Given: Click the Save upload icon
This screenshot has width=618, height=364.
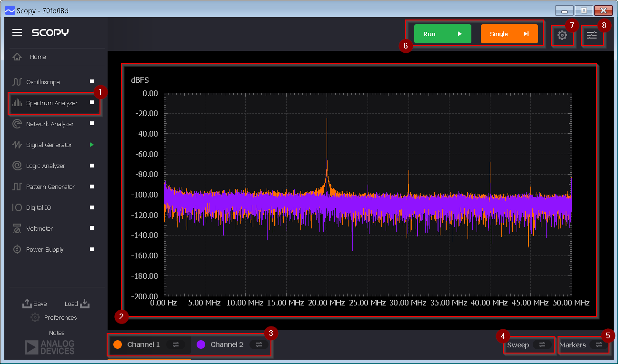Looking at the screenshot, I should [x=27, y=303].
